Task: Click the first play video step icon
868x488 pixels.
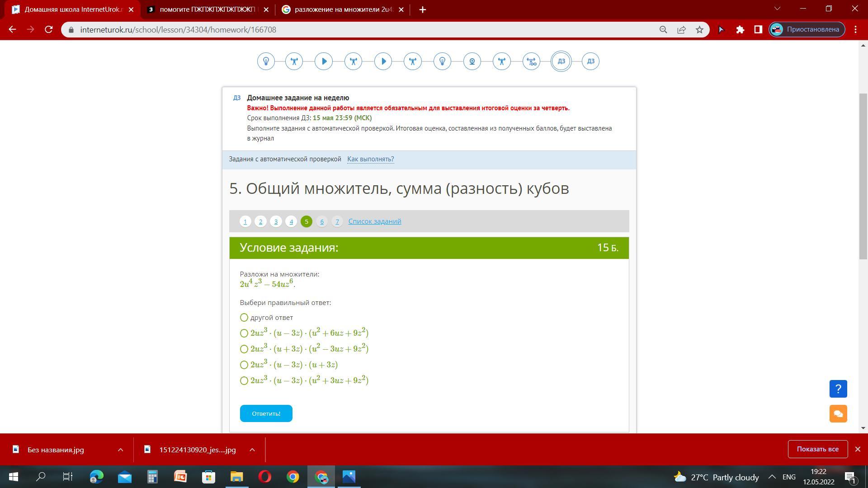Action: 324,61
